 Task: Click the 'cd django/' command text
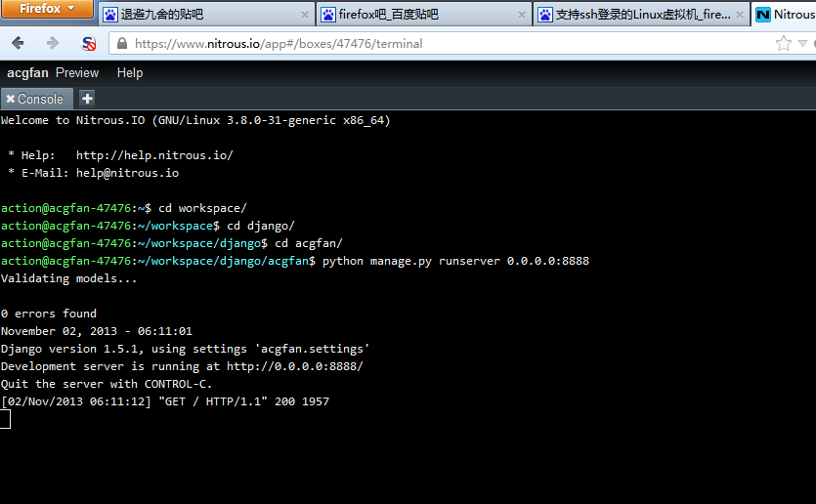pos(261,227)
